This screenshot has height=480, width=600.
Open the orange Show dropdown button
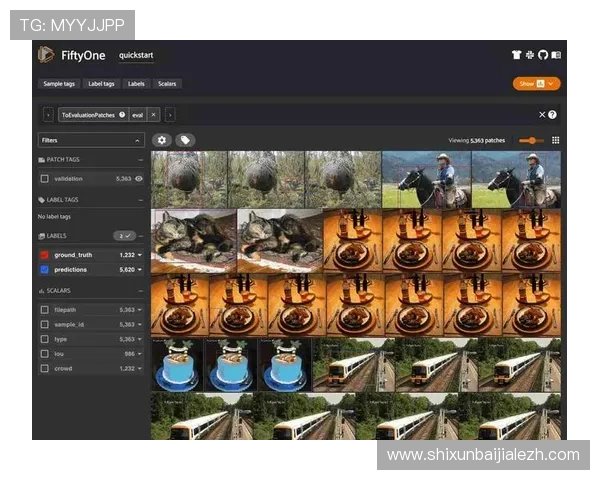pos(536,84)
